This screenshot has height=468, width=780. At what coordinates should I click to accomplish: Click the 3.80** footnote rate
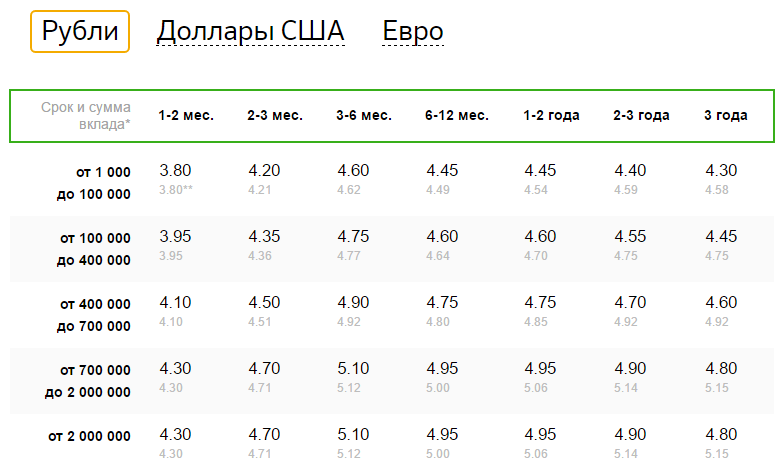click(x=176, y=190)
